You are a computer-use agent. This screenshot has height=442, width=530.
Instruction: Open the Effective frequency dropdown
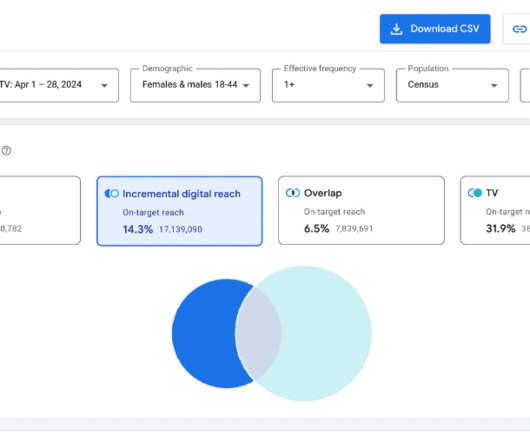(328, 85)
